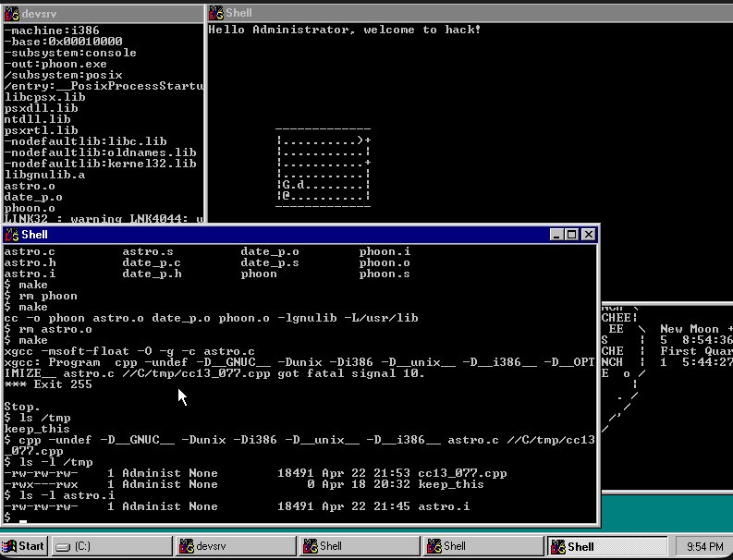733x560 pixels.
Task: Close the front Shell window
Action: coord(589,235)
